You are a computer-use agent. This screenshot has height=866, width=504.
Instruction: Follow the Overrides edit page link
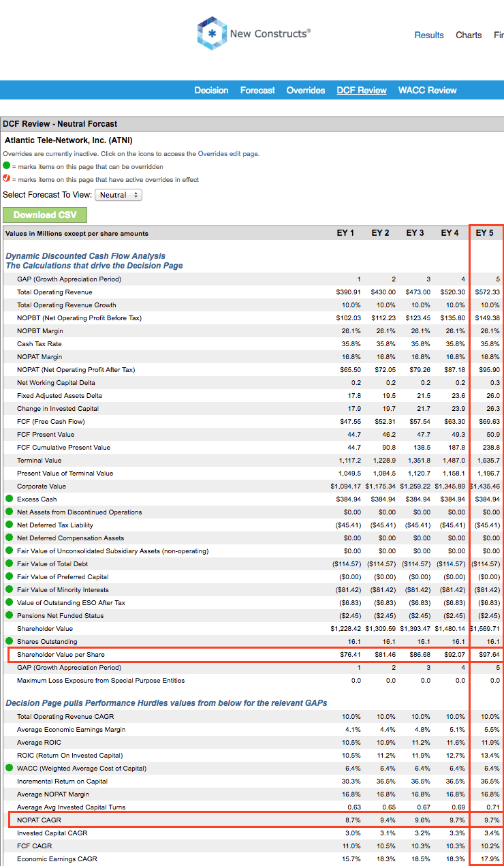pos(228,154)
